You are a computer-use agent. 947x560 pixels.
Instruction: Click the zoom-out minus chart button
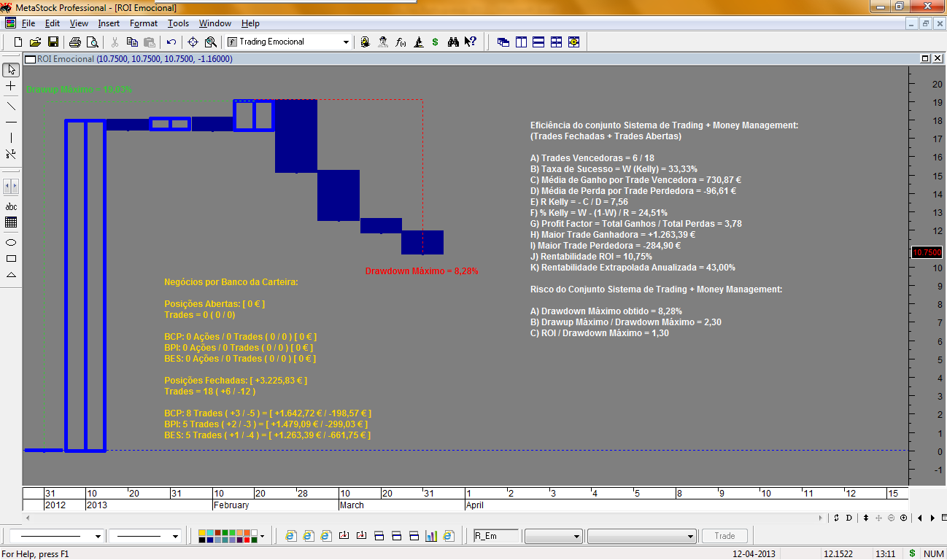pos(892,518)
